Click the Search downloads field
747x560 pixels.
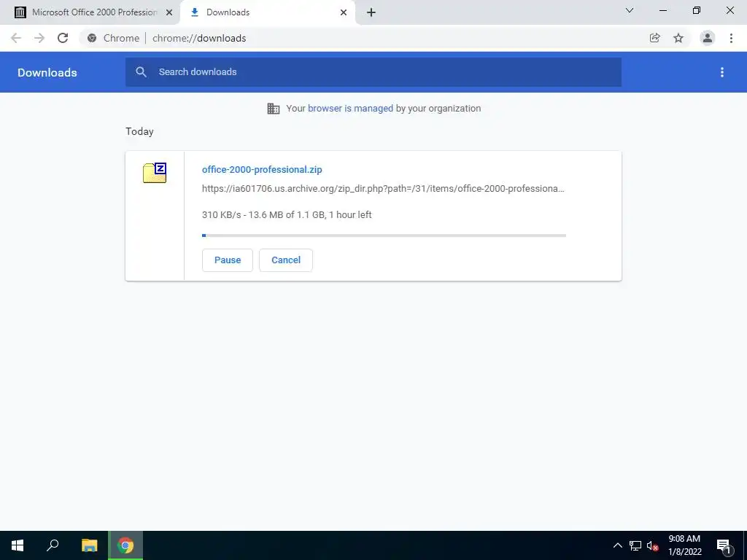[x=373, y=72]
